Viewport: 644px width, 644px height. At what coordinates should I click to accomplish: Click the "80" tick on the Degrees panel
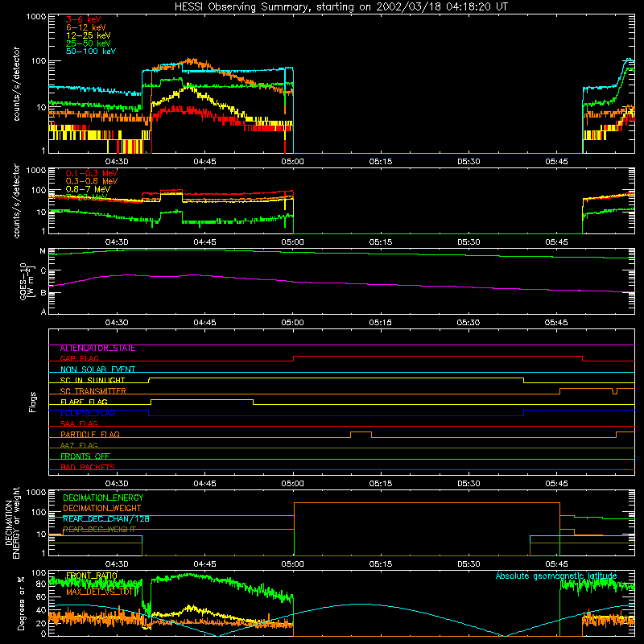41,584
